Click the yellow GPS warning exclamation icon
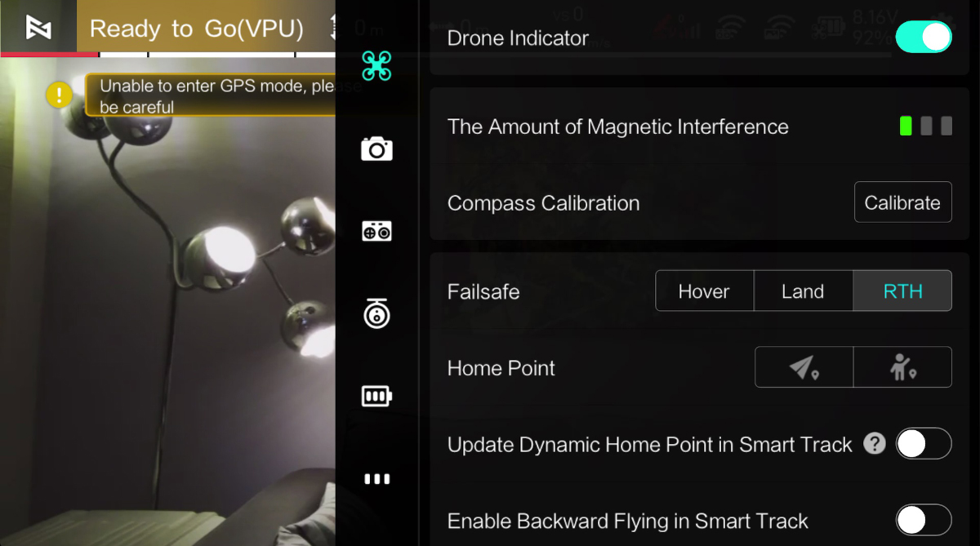 click(x=59, y=94)
